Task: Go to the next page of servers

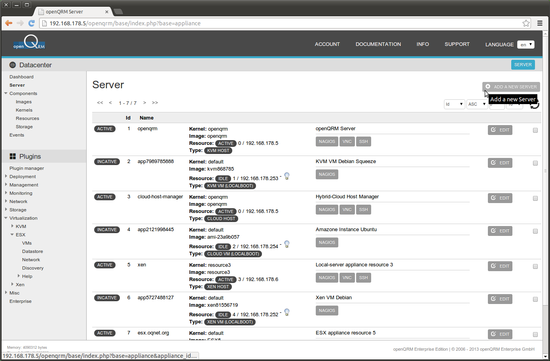Action: pyautogui.click(x=144, y=103)
